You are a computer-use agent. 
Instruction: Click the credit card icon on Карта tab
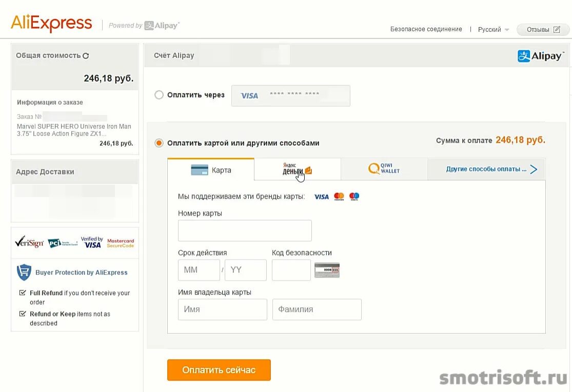(200, 170)
